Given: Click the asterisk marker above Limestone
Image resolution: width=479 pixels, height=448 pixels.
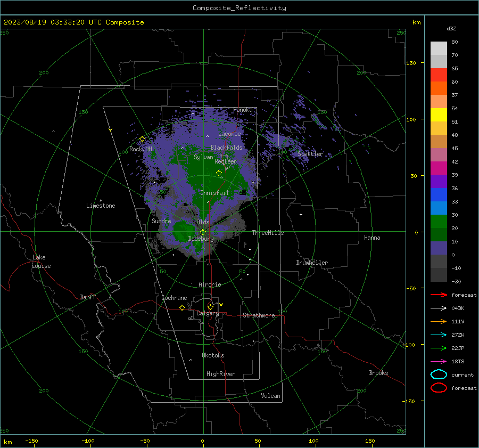Looking at the screenshot, I should click(x=101, y=201).
